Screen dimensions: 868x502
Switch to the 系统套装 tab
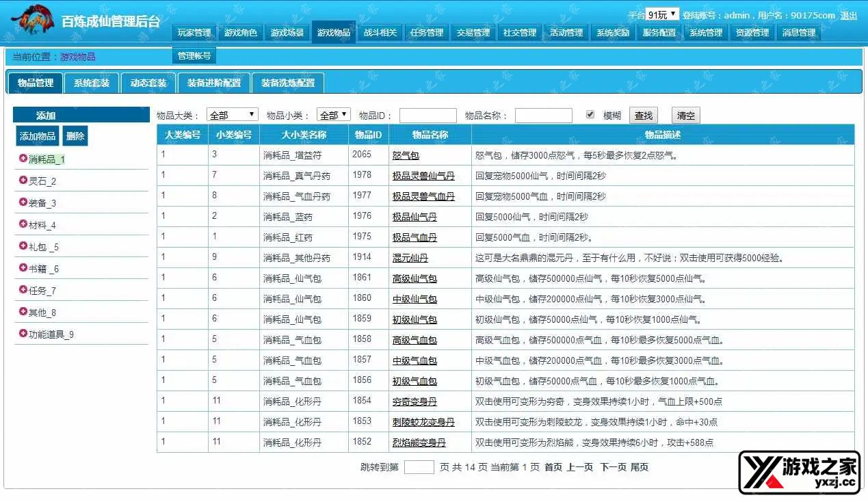[92, 83]
